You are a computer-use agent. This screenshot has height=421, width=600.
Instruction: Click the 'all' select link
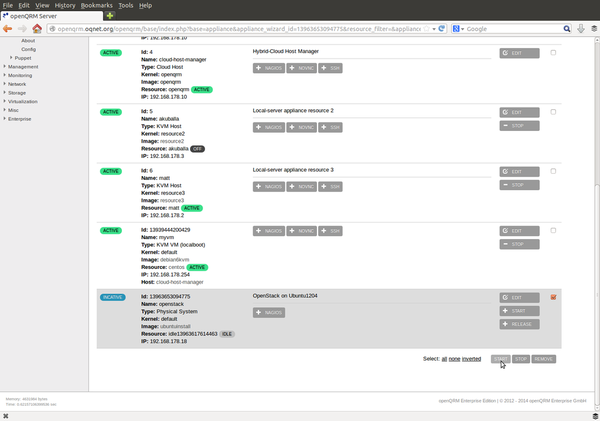pos(444,359)
